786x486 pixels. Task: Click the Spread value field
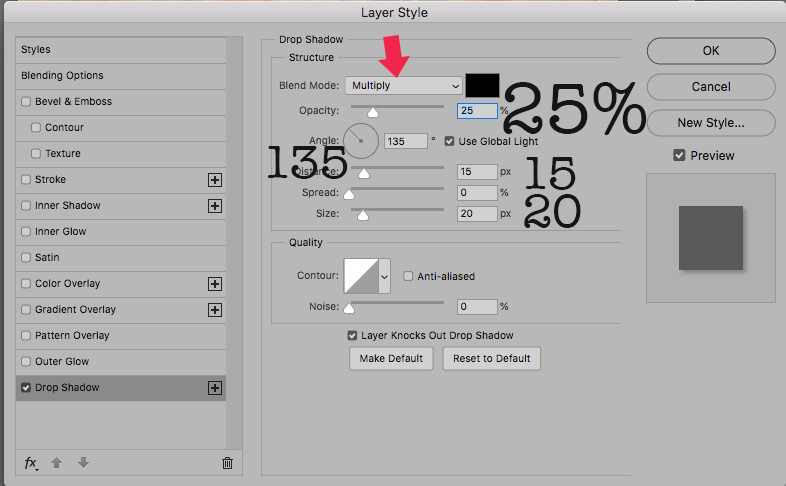[x=477, y=192]
